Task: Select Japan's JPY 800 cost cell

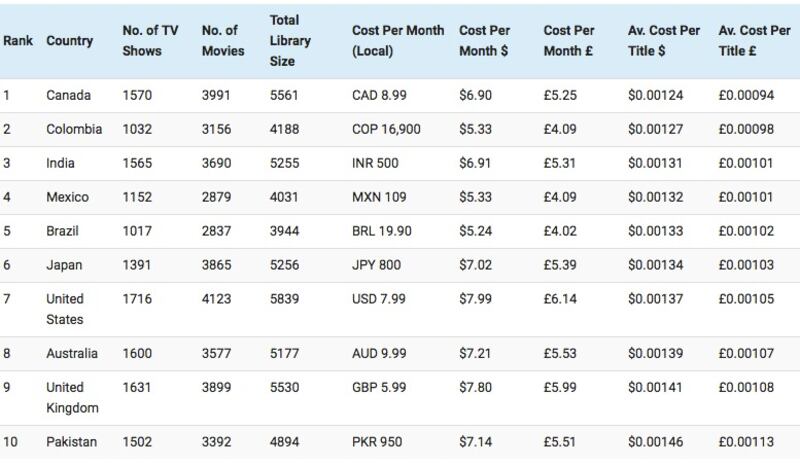Action: pos(376,265)
